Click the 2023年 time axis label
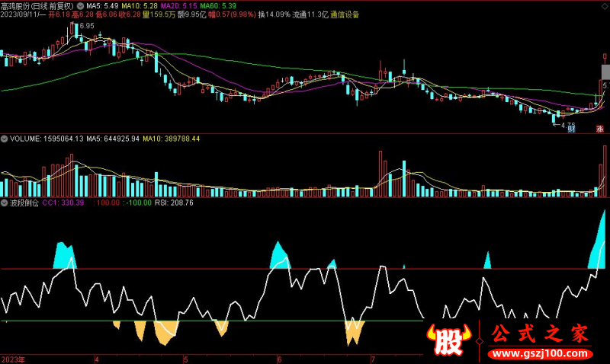The image size is (610, 364). [13, 359]
